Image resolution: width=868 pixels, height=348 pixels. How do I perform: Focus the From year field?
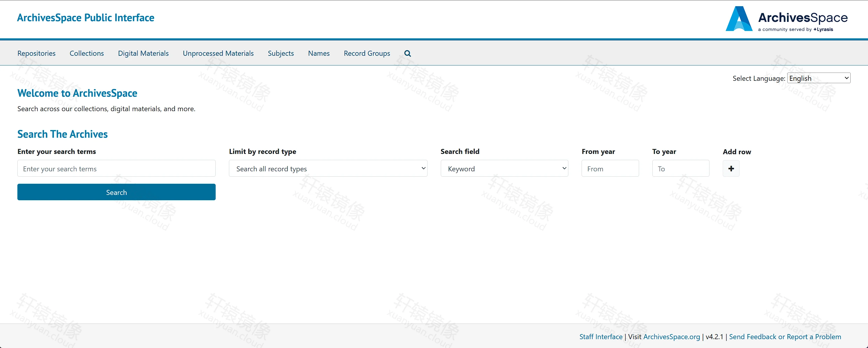pyautogui.click(x=610, y=168)
